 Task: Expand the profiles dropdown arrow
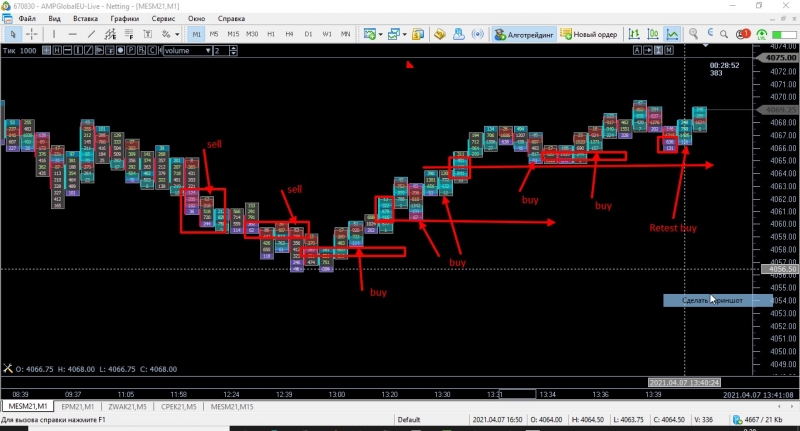[405, 34]
